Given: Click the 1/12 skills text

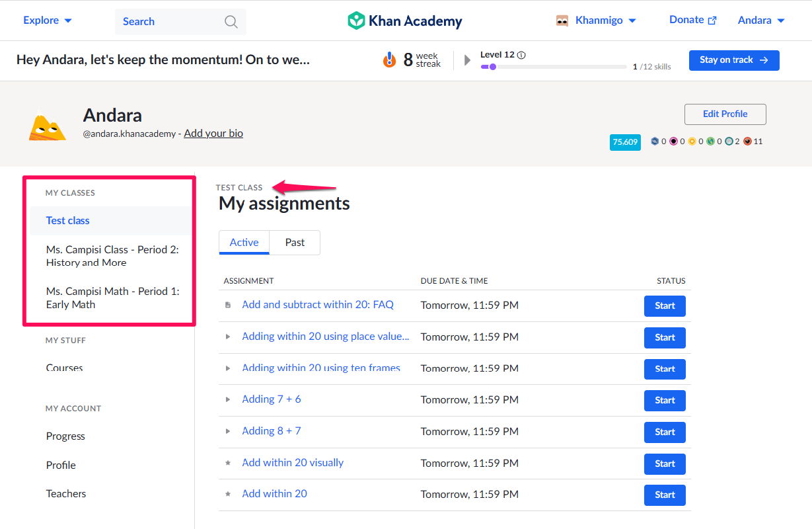Looking at the screenshot, I should [651, 67].
